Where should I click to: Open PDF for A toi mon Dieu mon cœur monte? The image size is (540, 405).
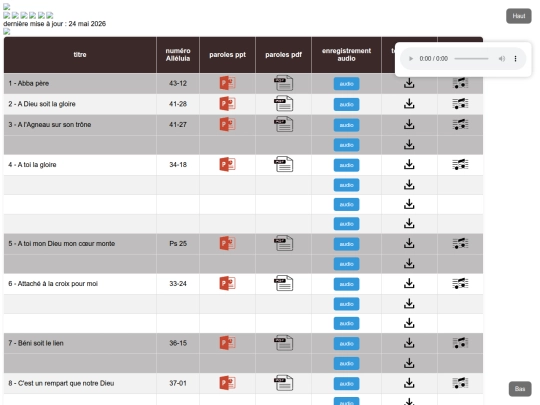click(x=283, y=243)
